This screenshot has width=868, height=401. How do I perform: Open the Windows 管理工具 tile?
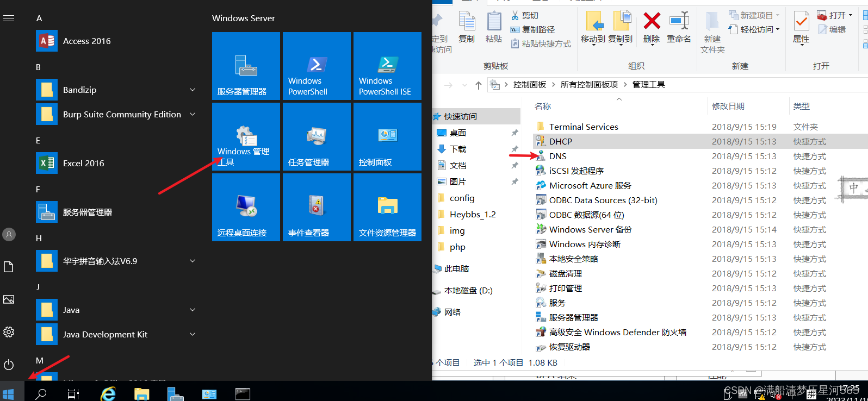click(246, 136)
